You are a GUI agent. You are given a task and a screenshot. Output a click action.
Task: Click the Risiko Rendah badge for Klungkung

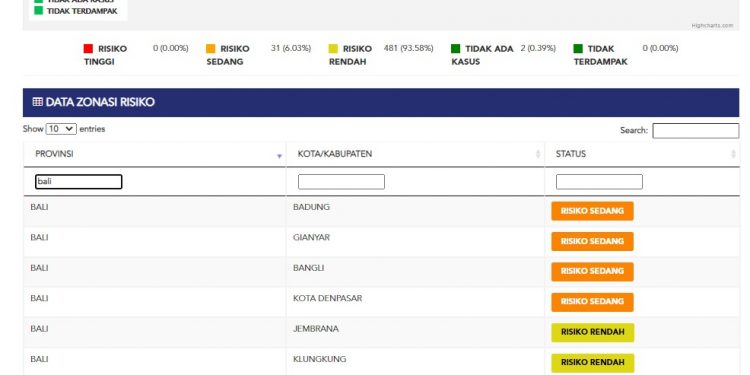(x=593, y=363)
